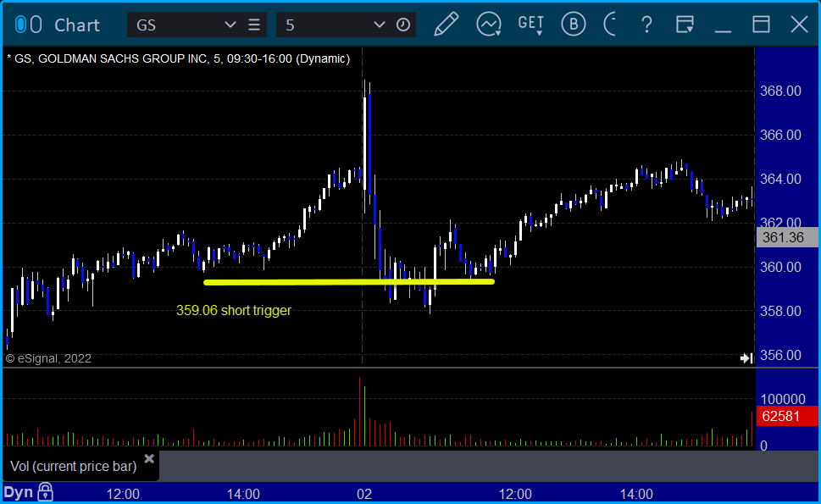Viewport: 821px width, 504px height.
Task: Click the 368.00 price axis label
Action: [x=780, y=91]
